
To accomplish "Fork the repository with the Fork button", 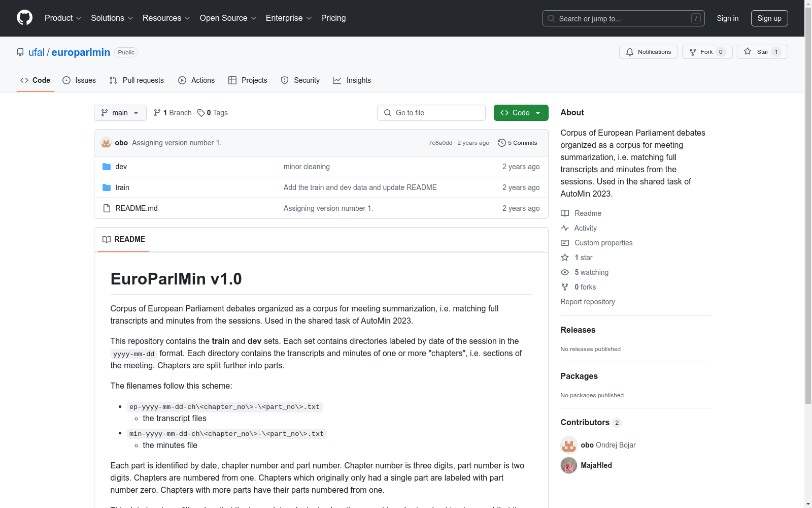I will click(707, 52).
